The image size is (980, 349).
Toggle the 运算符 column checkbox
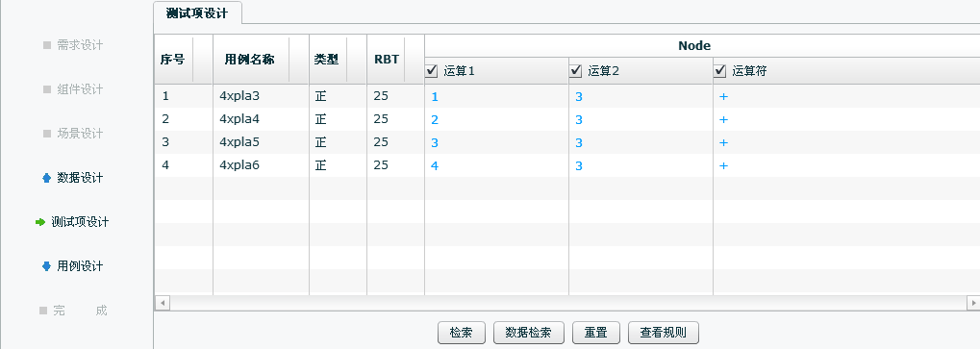click(x=720, y=70)
